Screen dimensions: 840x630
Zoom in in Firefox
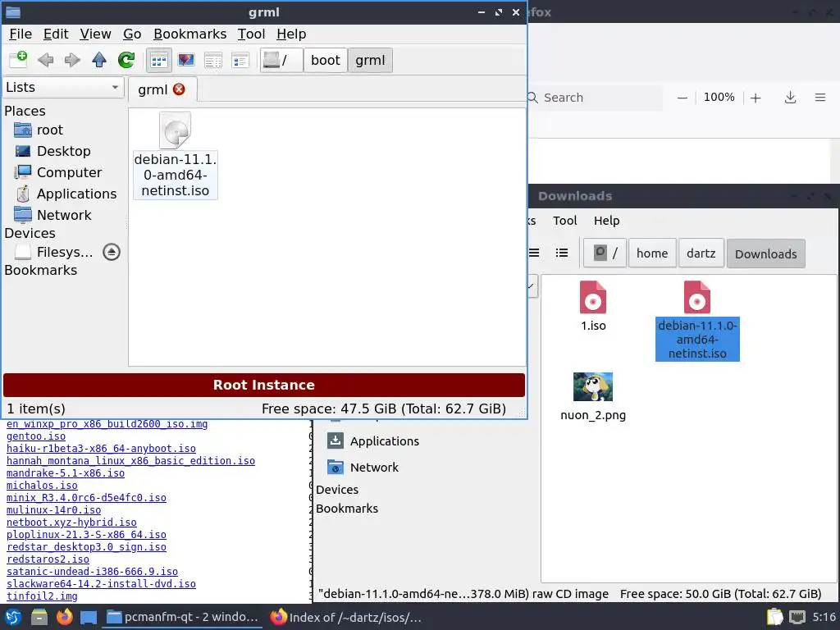[x=756, y=98]
